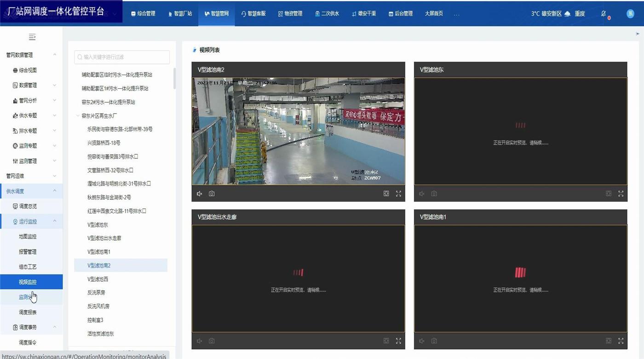The height and width of the screenshot is (359, 644).
Task: Mute audio on V型滤池南2 video
Action: [199, 194]
